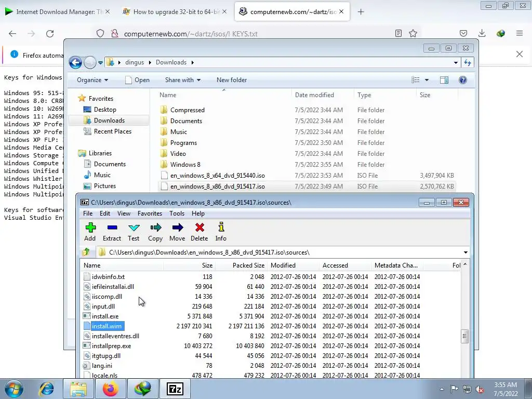532x399 pixels.
Task: Switch to Internet Download Manager tab
Action: (58, 12)
